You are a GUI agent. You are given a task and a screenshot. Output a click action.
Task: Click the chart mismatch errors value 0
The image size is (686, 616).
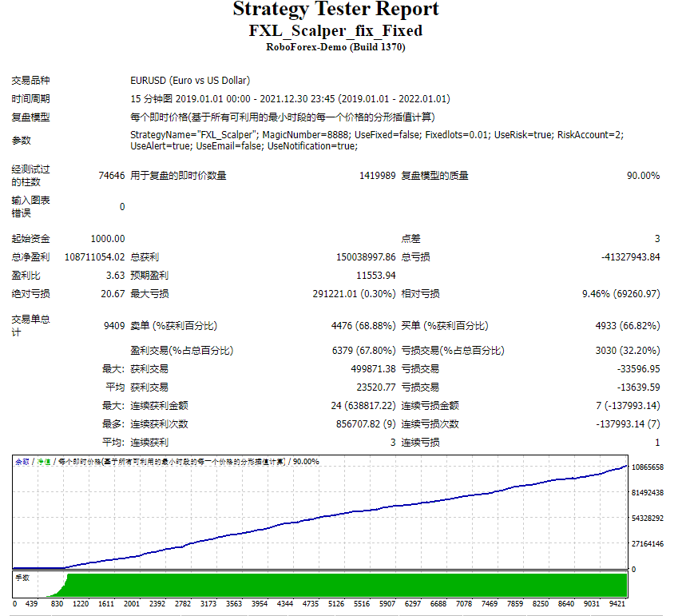click(122, 207)
